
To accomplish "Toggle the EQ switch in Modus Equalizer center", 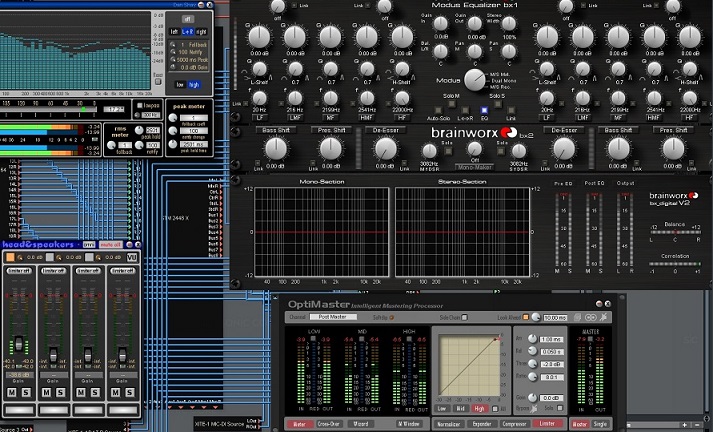I will [484, 110].
